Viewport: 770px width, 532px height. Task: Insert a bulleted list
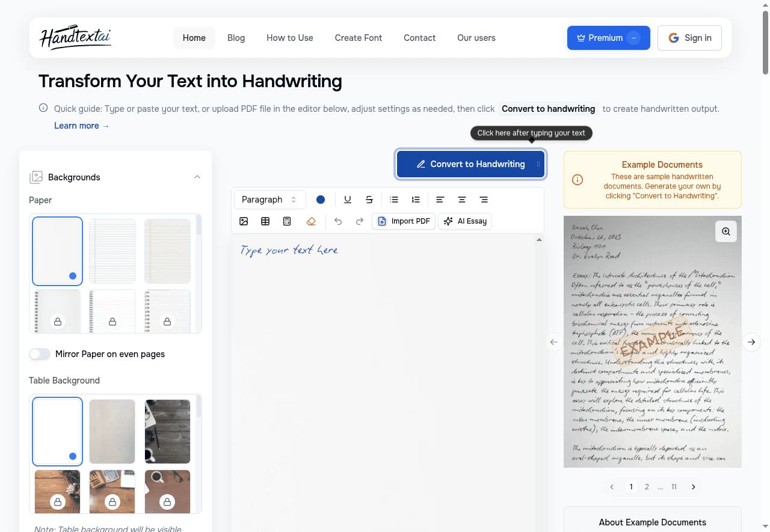tap(394, 200)
